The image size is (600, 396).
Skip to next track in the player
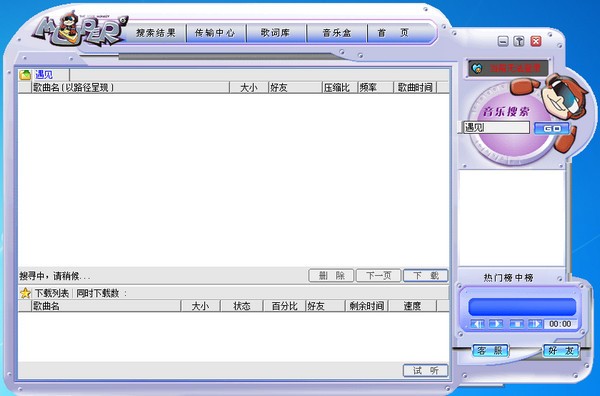(x=535, y=324)
